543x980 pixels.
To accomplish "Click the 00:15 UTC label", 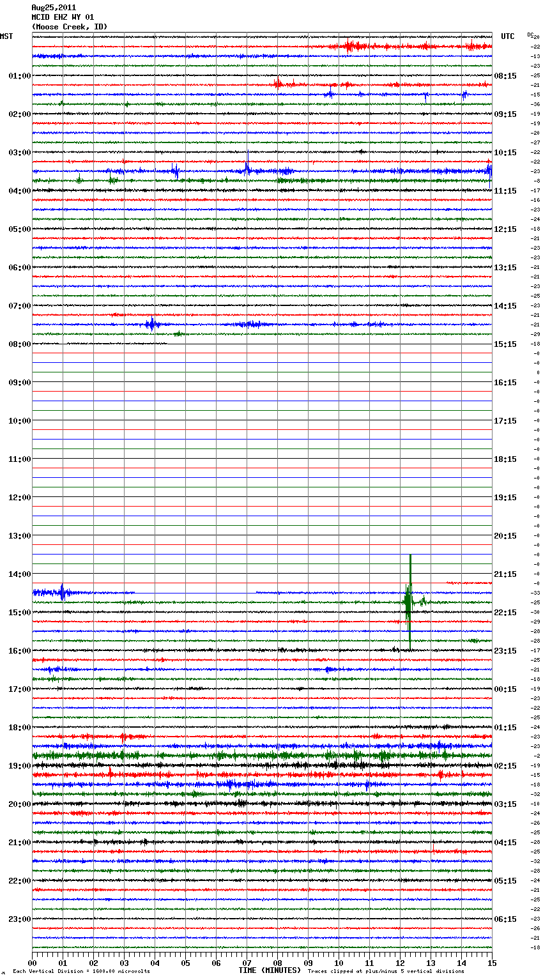I will pos(505,689).
